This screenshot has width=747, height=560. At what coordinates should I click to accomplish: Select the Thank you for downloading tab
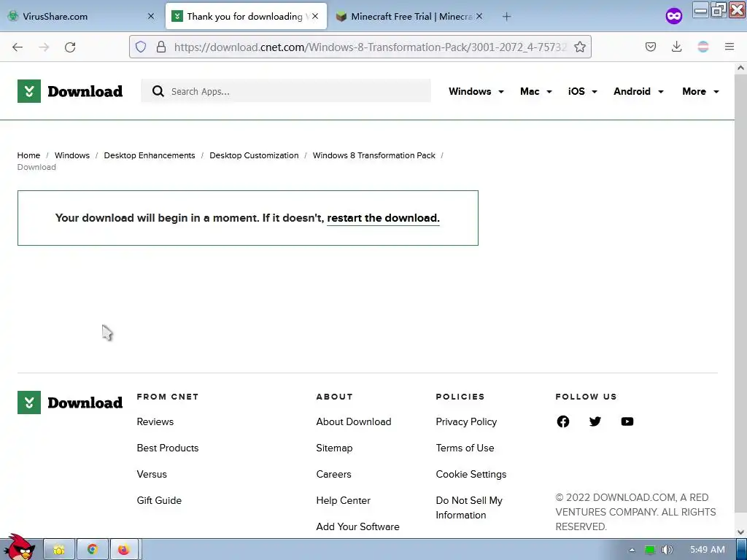click(x=245, y=16)
